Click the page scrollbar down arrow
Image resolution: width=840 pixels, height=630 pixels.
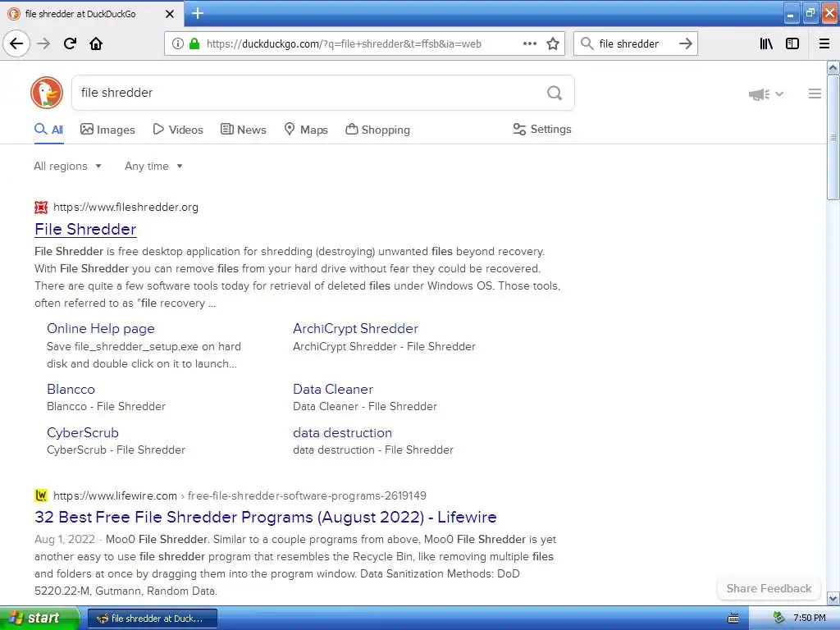(x=833, y=598)
